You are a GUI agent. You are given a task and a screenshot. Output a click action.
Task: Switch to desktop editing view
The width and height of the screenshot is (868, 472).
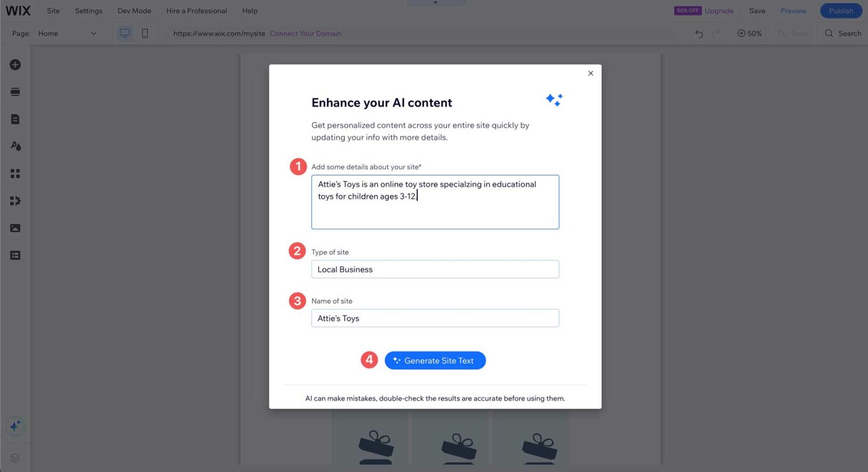(x=124, y=33)
